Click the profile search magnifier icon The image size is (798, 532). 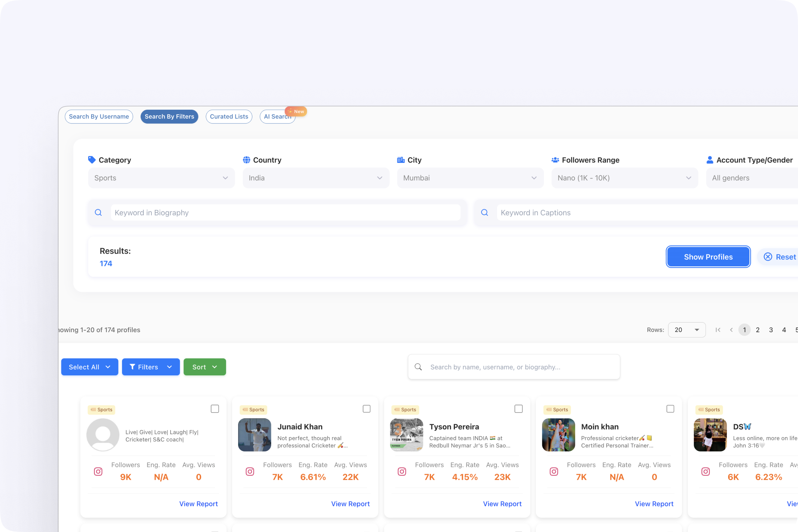pos(418,367)
